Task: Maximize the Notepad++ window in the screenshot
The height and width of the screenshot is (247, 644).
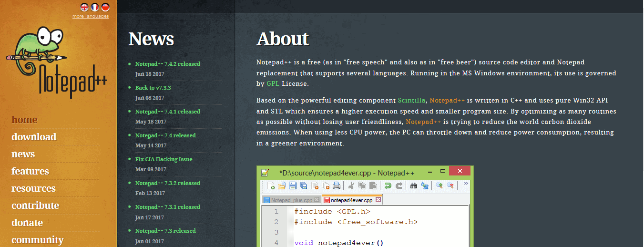Action: coord(442,171)
